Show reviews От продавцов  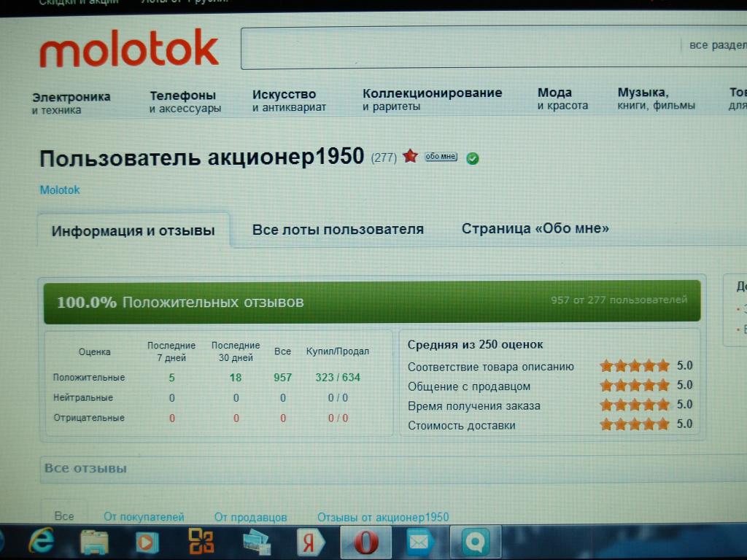[x=251, y=517]
